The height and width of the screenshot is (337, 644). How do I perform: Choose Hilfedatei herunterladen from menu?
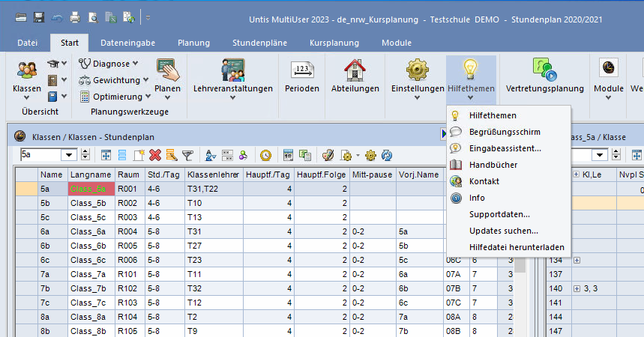click(x=508, y=247)
